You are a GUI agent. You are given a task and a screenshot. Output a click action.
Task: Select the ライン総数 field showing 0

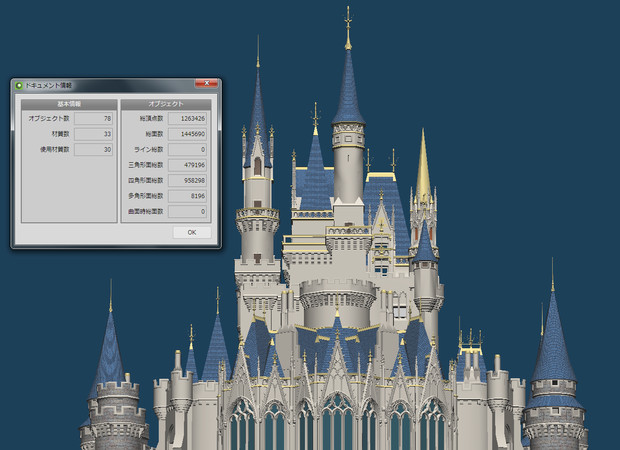187,149
